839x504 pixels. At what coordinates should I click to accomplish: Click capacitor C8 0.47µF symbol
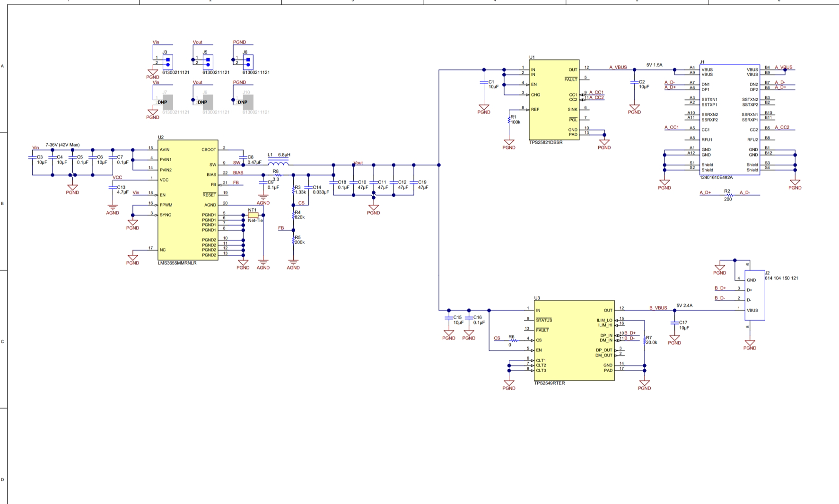pyautogui.click(x=243, y=157)
